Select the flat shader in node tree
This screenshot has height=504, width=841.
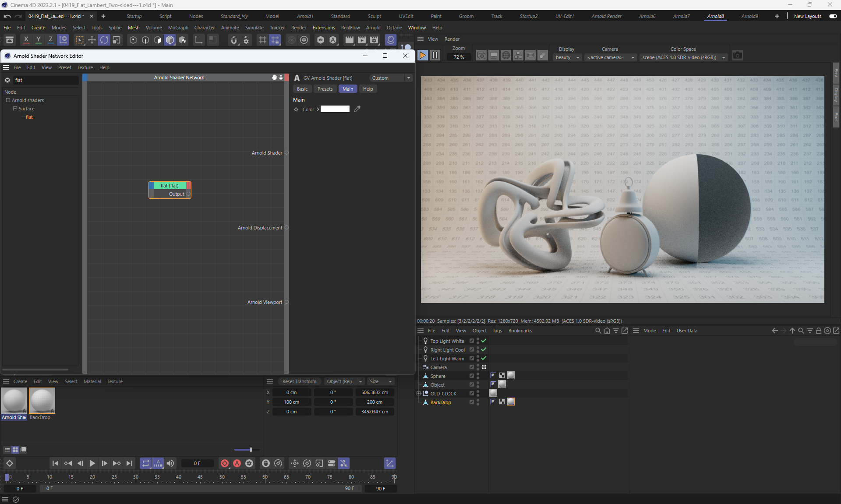point(29,117)
